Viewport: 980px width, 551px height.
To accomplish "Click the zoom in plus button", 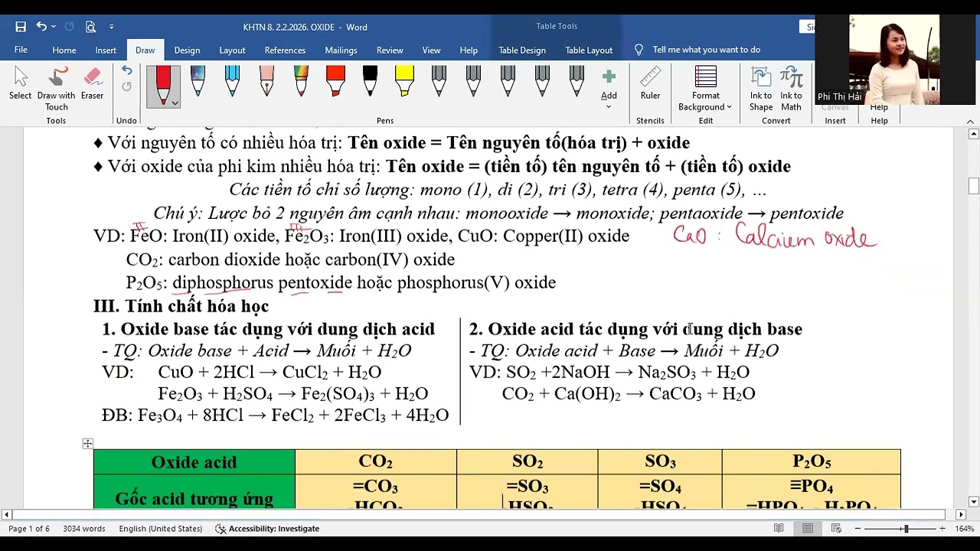I will click(942, 529).
